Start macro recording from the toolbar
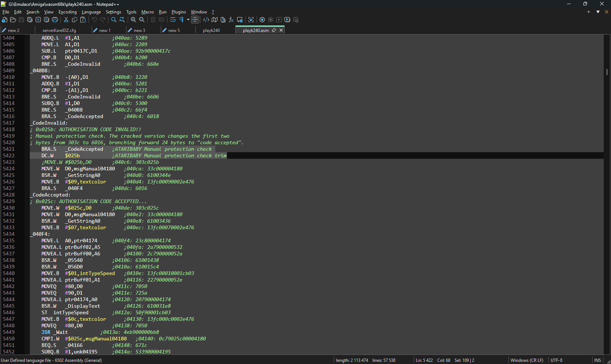 pos(262,20)
